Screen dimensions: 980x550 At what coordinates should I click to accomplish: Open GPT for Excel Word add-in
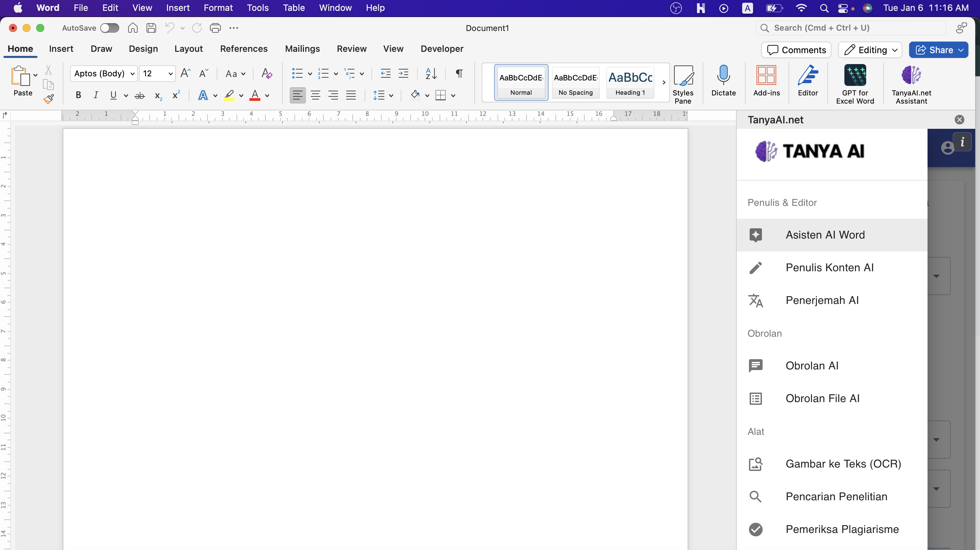(x=855, y=75)
